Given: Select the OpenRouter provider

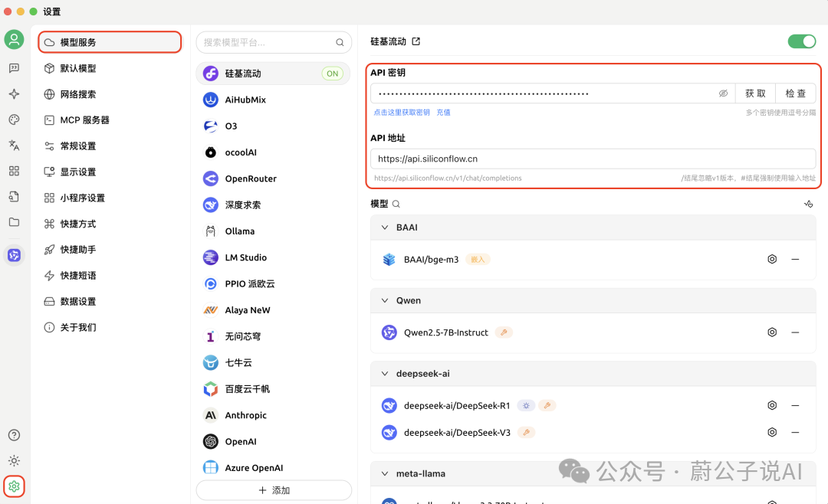Looking at the screenshot, I should click(x=273, y=178).
